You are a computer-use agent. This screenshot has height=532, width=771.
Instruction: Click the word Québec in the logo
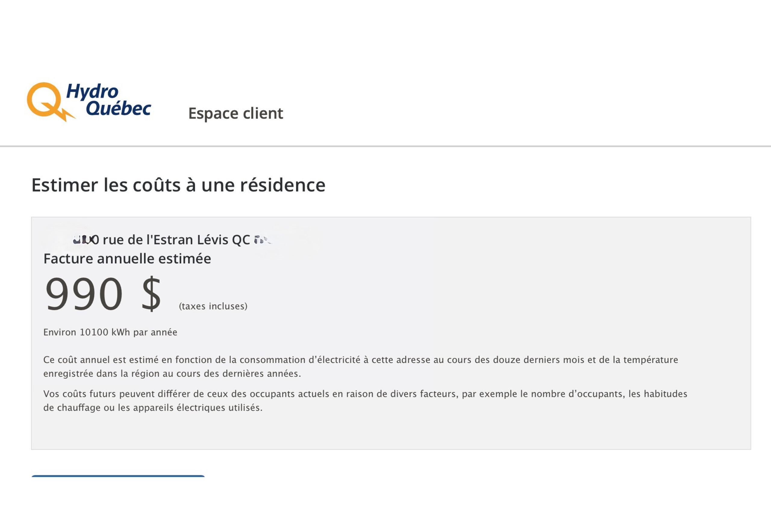(x=118, y=108)
